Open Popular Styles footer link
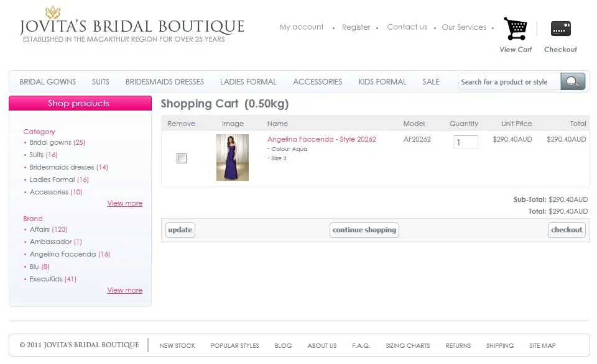The height and width of the screenshot is (364, 597). [234, 346]
